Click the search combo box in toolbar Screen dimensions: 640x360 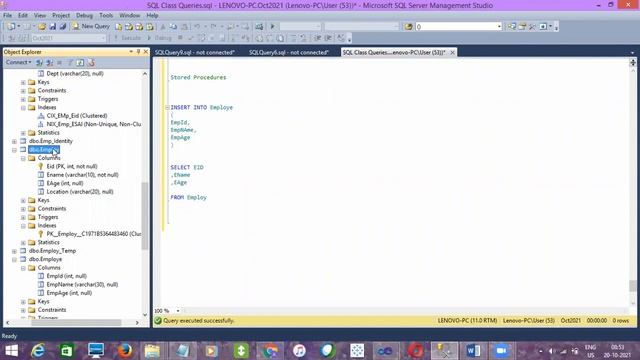pos(458,27)
